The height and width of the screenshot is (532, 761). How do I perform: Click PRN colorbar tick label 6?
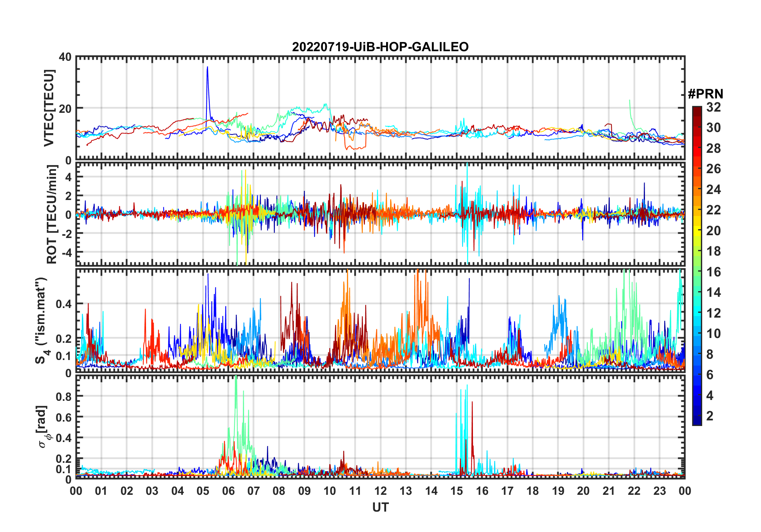coord(710,375)
